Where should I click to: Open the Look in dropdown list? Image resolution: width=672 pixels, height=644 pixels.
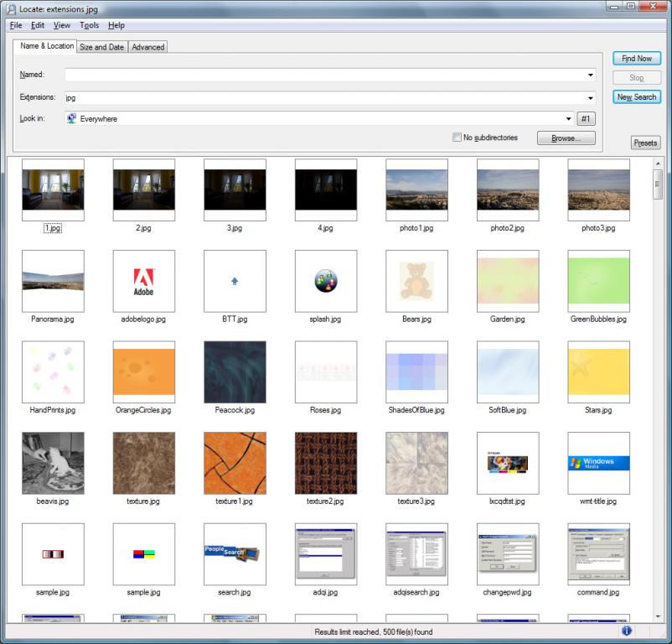coord(568,119)
